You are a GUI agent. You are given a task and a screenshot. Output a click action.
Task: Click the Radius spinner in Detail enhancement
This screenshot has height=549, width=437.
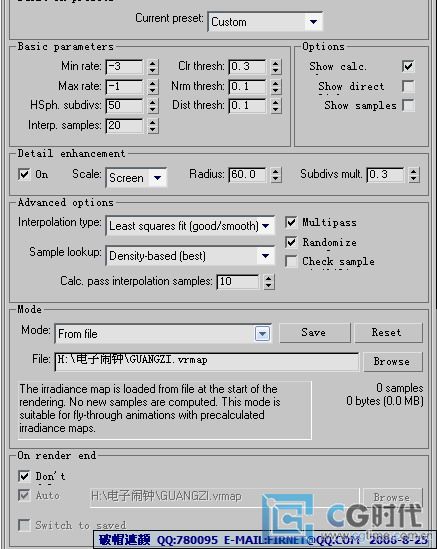[x=276, y=175]
